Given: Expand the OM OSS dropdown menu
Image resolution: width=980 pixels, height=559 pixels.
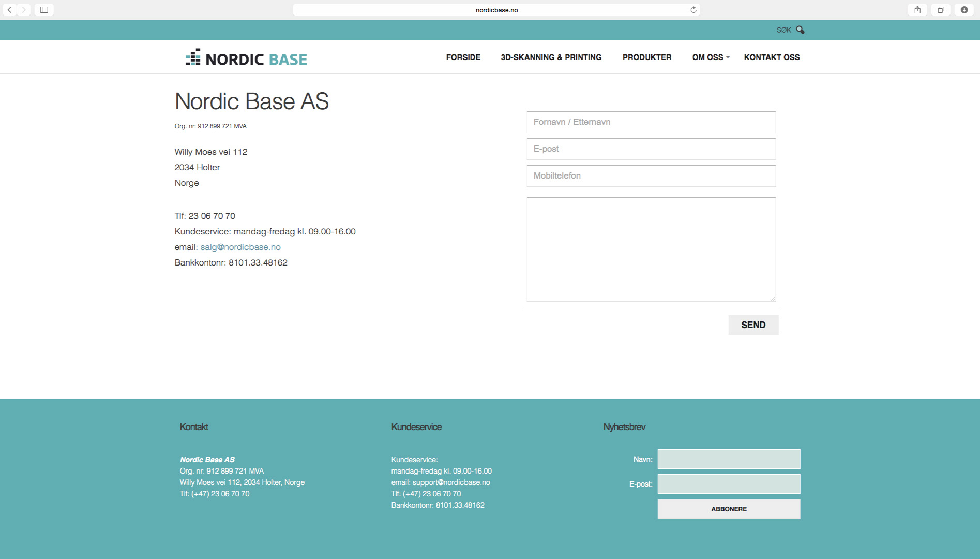Looking at the screenshot, I should [x=711, y=57].
